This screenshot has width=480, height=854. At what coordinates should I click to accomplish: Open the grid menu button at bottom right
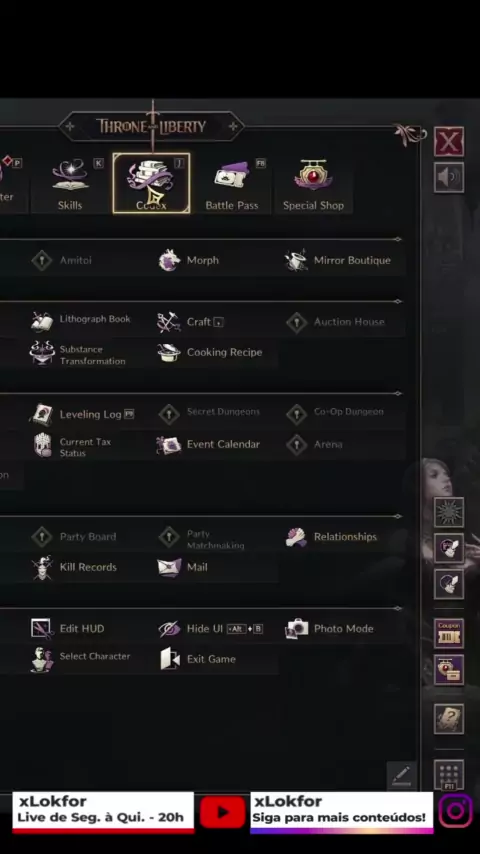tap(449, 774)
